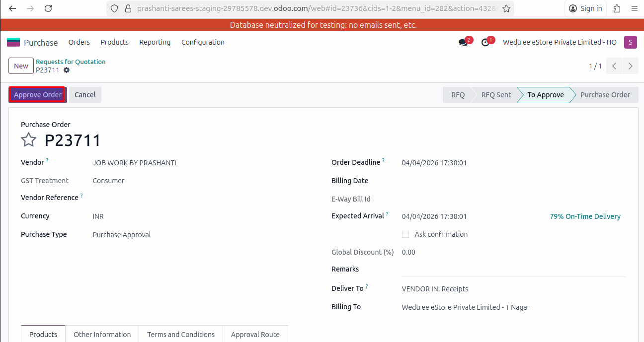644x342 pixels.
Task: Click the Vendor field help question mark
Action: 47,160
